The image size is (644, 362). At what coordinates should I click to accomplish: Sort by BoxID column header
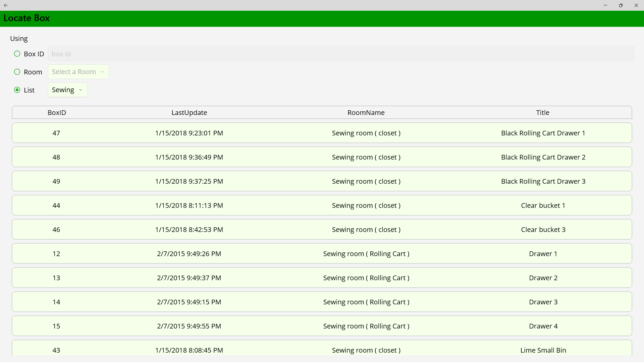[x=57, y=113]
